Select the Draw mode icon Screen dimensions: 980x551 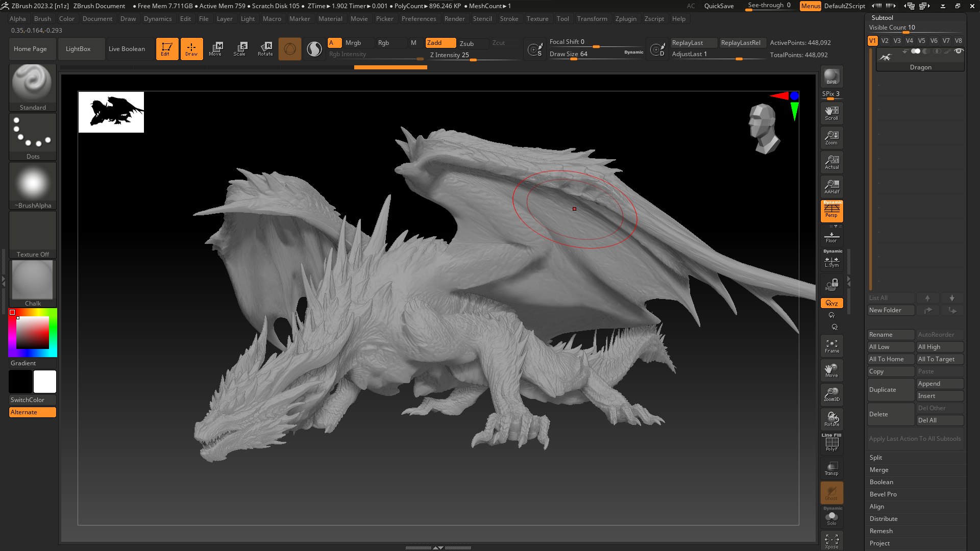click(191, 49)
